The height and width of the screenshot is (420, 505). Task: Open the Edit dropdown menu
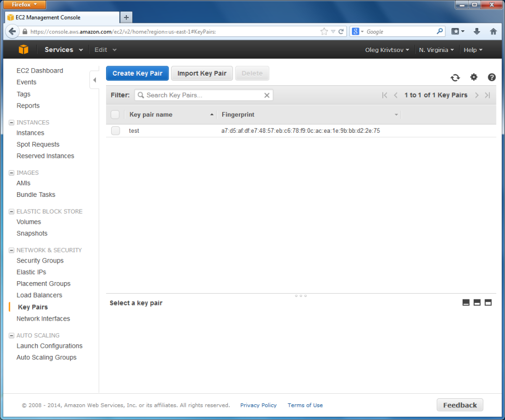(106, 50)
